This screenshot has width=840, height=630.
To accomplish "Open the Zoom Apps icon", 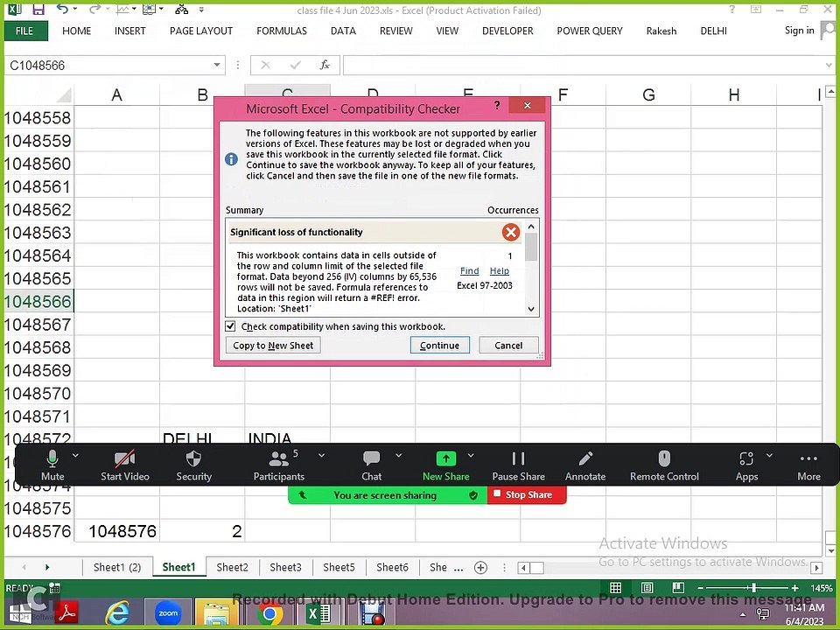I will pyautogui.click(x=746, y=458).
